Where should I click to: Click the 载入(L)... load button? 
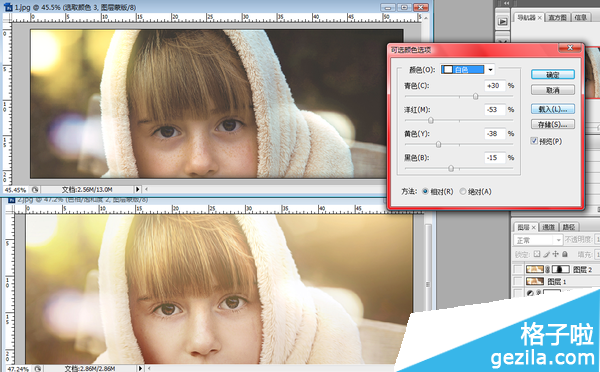tap(553, 109)
